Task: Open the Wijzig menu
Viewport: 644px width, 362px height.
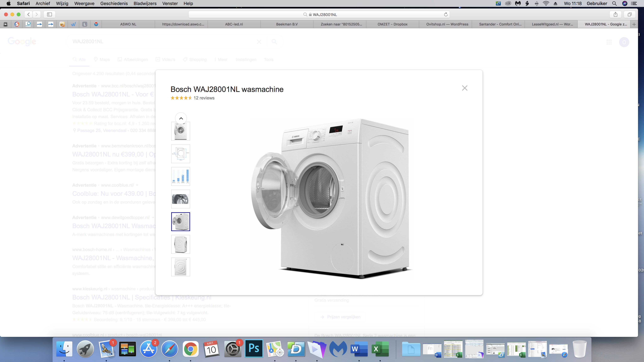Action: [x=62, y=3]
